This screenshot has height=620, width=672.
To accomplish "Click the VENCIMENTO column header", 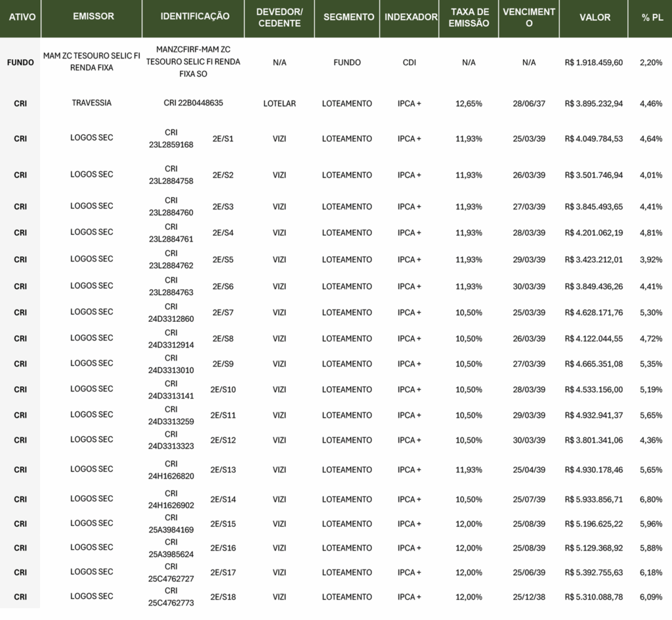I will [x=529, y=18].
